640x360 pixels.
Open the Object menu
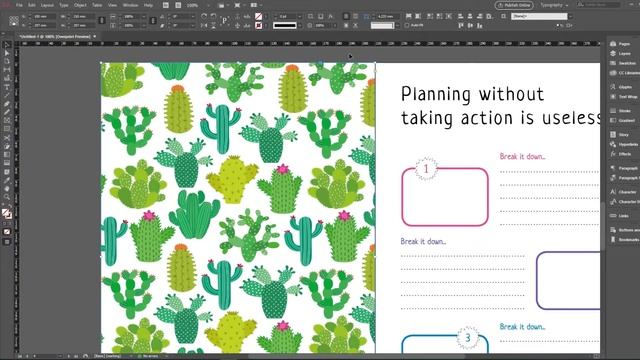(80, 5)
